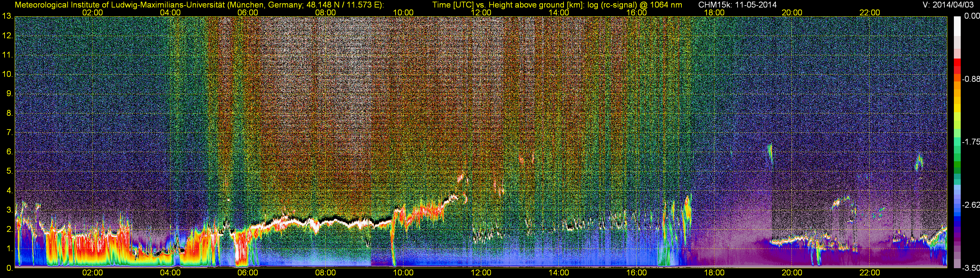The image size is (980, 278).
Task: Click the 12:00 label on the bottom time axis
Action: [481, 273]
